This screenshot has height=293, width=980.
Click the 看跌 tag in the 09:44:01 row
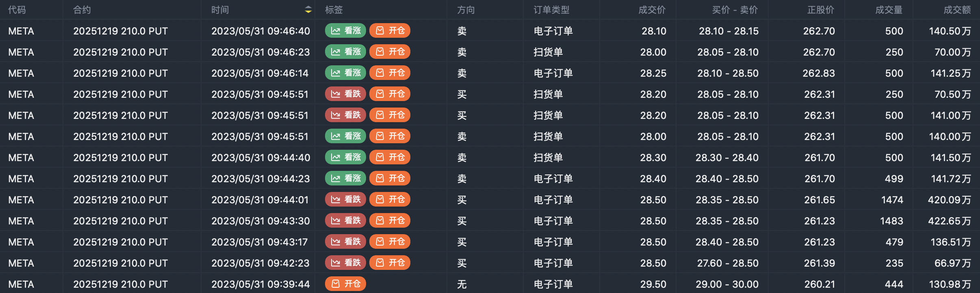point(345,199)
